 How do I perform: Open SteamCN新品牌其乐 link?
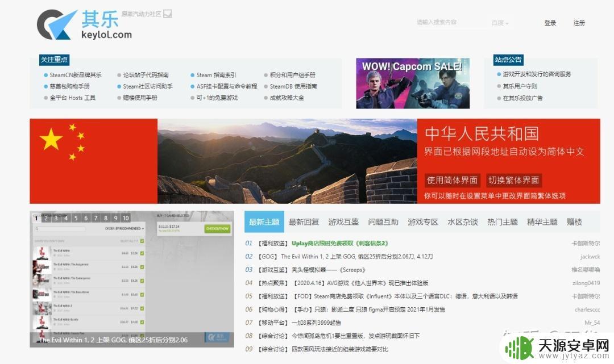[x=75, y=75]
